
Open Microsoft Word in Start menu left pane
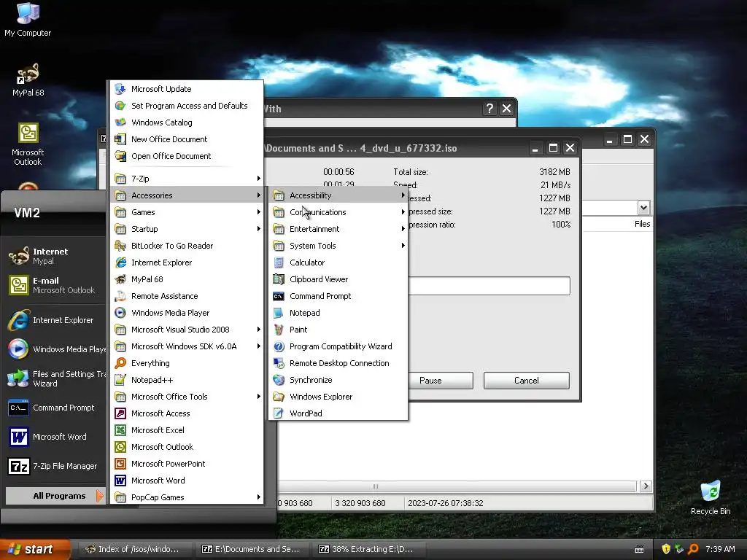(55, 437)
